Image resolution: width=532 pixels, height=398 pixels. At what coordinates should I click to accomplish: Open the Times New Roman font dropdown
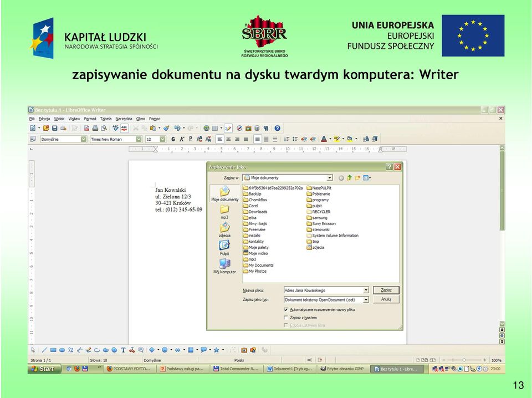[139, 139]
